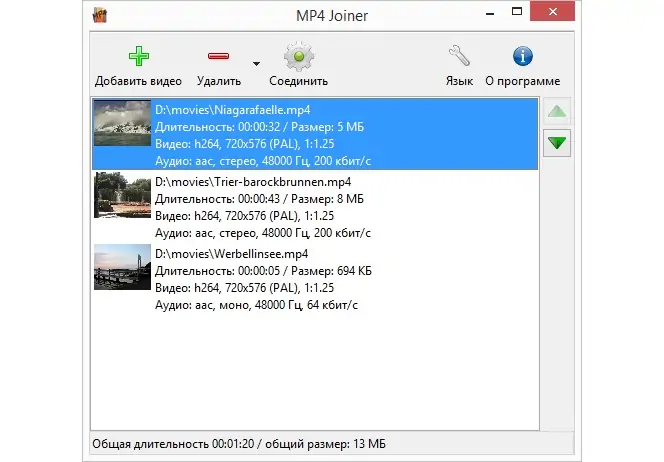The image size is (664, 462).
Task: Click the duration 00:00:05 / Размер: 694 КБ line
Action: 263,271
